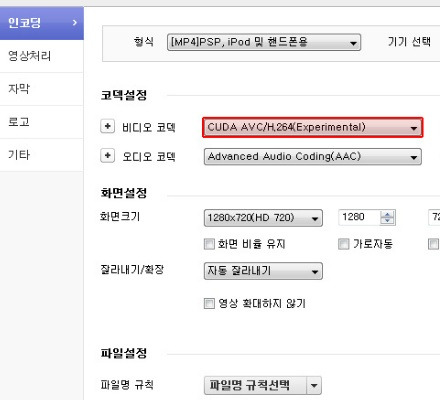The width and height of the screenshot is (440, 400).
Task: Switch to the 영상처리 tab
Action: [x=42, y=56]
